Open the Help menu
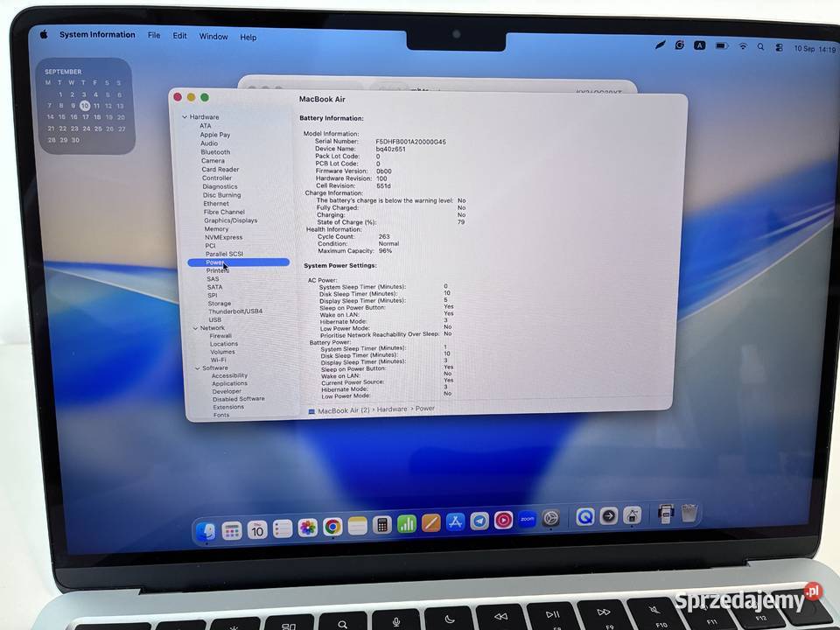 [248, 38]
